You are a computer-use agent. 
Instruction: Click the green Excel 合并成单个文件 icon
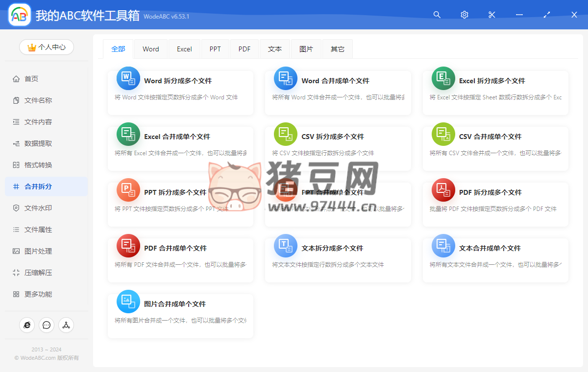pyautogui.click(x=128, y=134)
